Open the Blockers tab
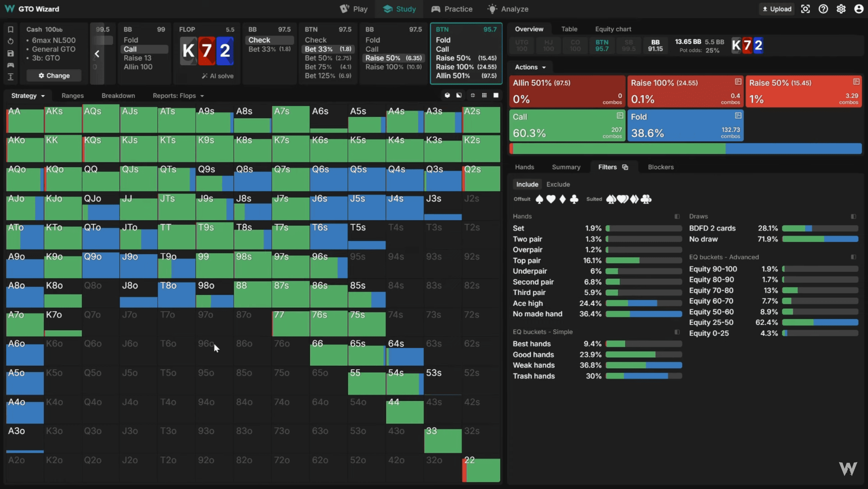 [661, 167]
